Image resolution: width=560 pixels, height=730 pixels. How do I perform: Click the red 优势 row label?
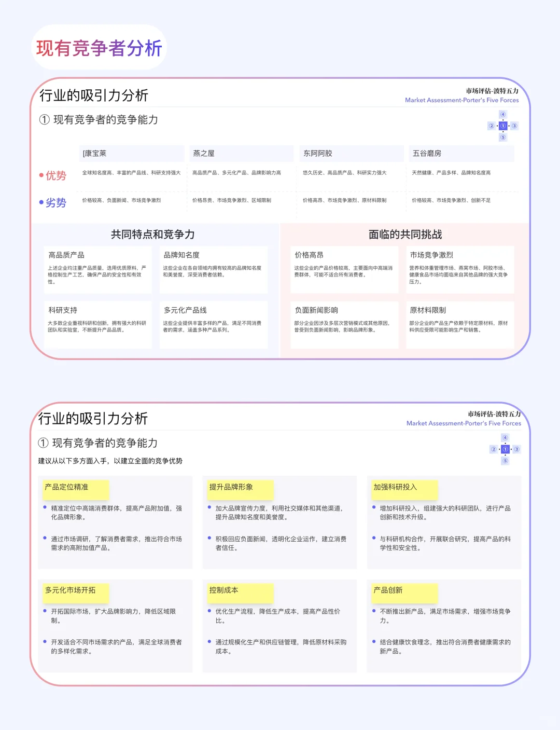pos(53,175)
